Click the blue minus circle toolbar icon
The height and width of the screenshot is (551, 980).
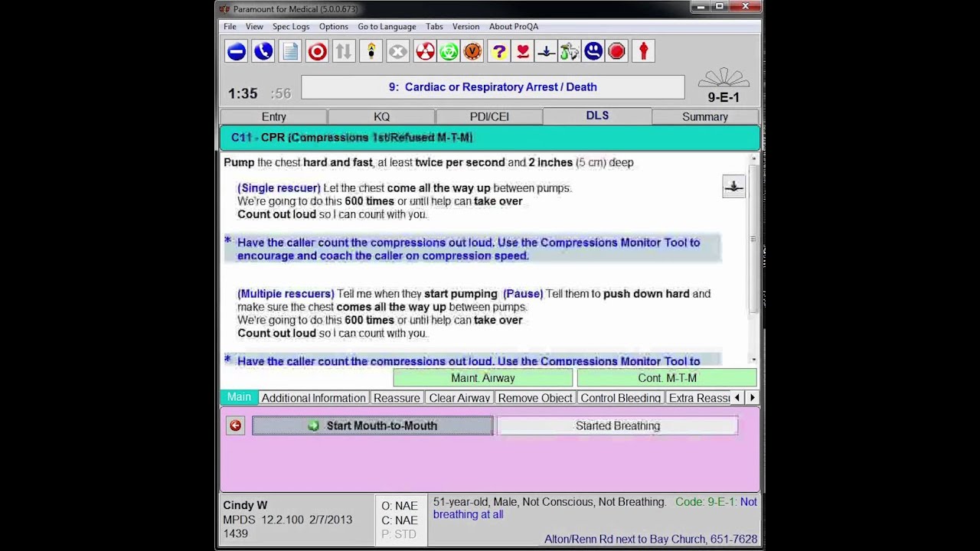click(236, 51)
